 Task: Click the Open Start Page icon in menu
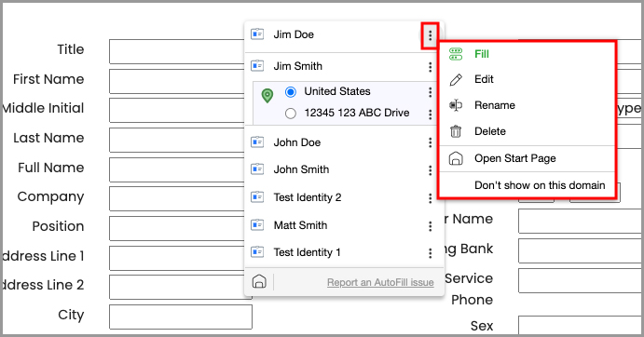coord(456,158)
